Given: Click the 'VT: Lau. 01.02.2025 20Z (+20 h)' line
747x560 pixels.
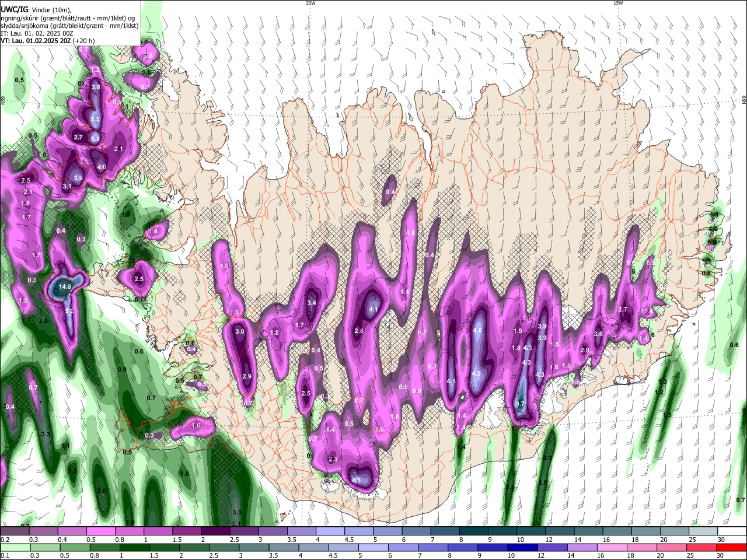Looking at the screenshot, I should (x=47, y=41).
